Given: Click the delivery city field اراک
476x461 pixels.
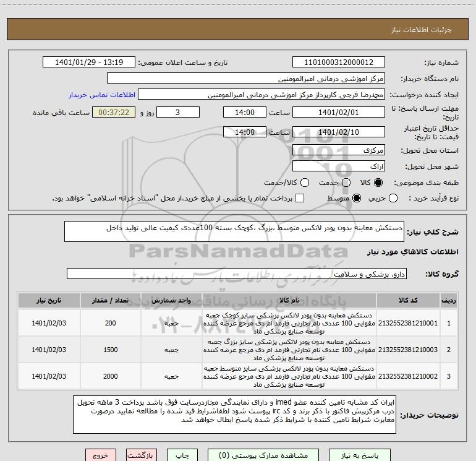Looking at the screenshot, I should pos(339,166).
